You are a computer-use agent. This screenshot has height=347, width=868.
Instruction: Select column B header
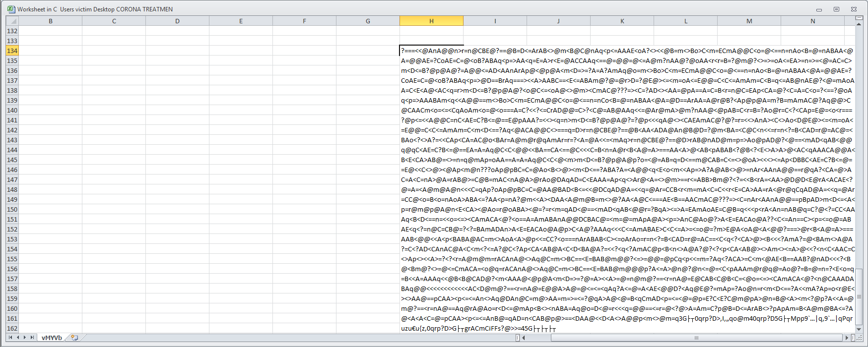(50, 21)
